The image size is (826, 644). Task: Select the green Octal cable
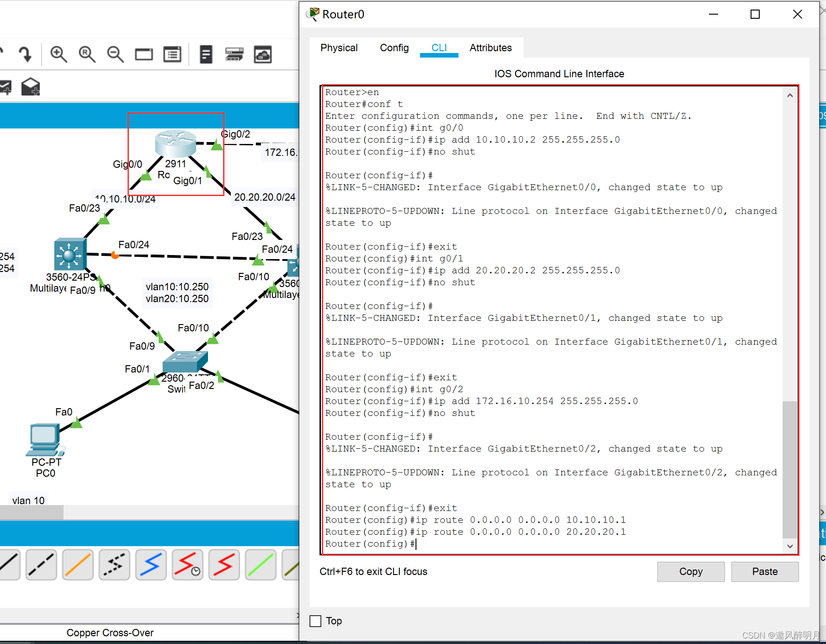pyautogui.click(x=261, y=564)
